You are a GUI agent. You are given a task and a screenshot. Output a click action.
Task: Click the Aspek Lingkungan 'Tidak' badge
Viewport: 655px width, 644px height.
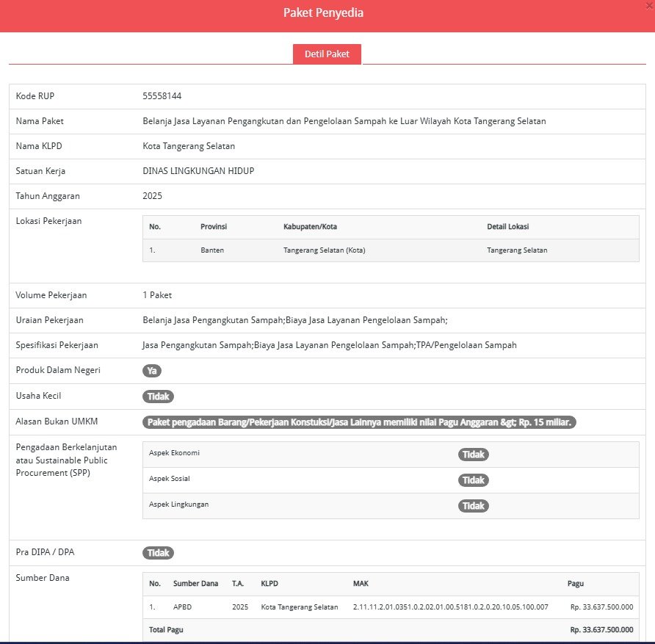tap(474, 506)
